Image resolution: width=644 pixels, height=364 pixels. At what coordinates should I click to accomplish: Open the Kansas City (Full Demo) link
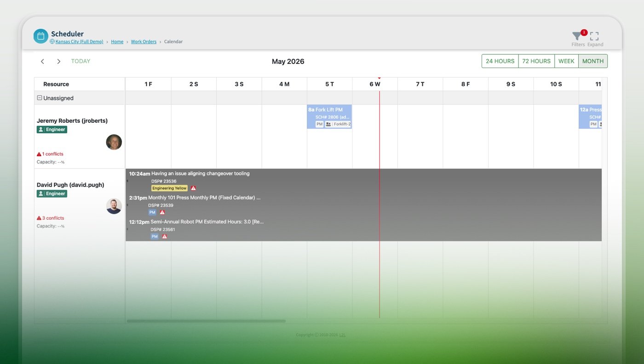click(79, 41)
